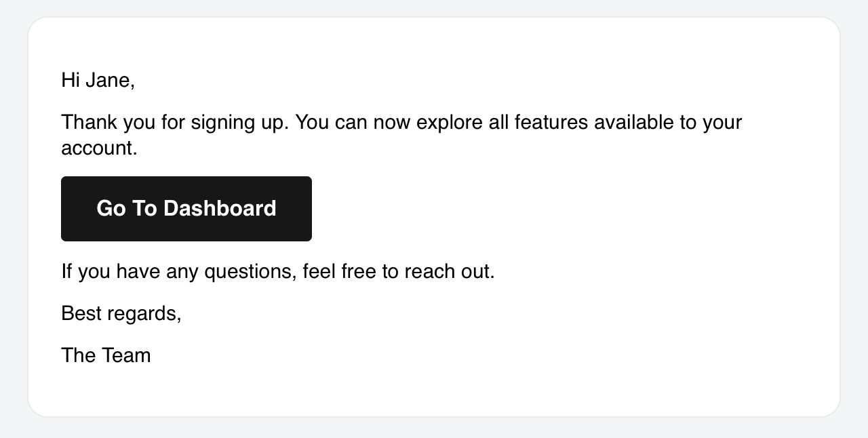Place cursor on the word "feel"

(319, 272)
